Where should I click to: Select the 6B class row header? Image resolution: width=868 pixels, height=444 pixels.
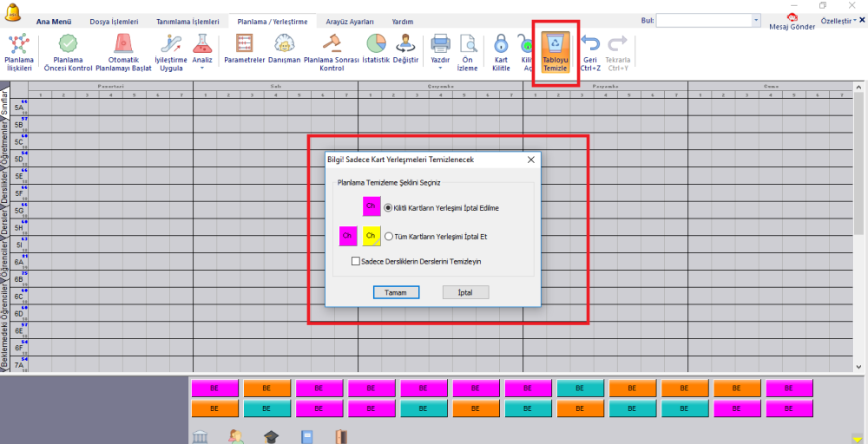pyautogui.click(x=19, y=279)
